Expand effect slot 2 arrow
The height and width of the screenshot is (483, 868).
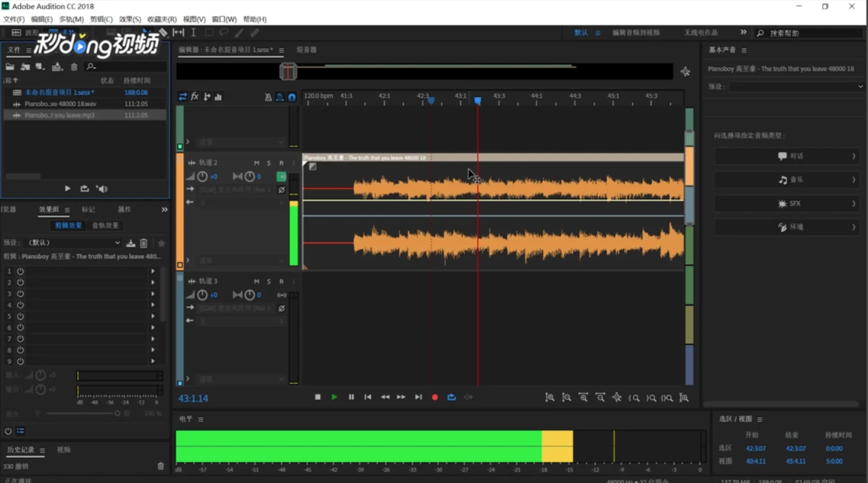tap(153, 282)
